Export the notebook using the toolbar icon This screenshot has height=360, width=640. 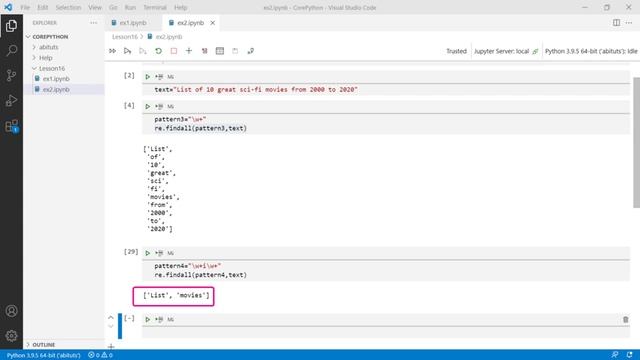click(x=251, y=51)
